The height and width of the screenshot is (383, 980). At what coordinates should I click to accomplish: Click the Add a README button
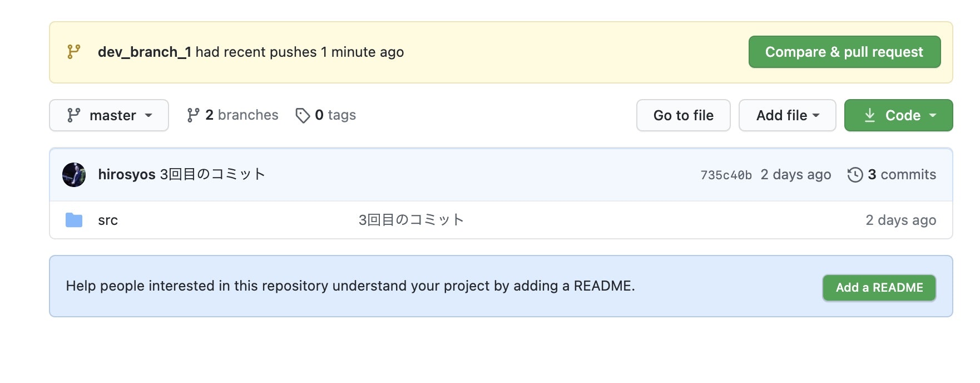pos(879,288)
